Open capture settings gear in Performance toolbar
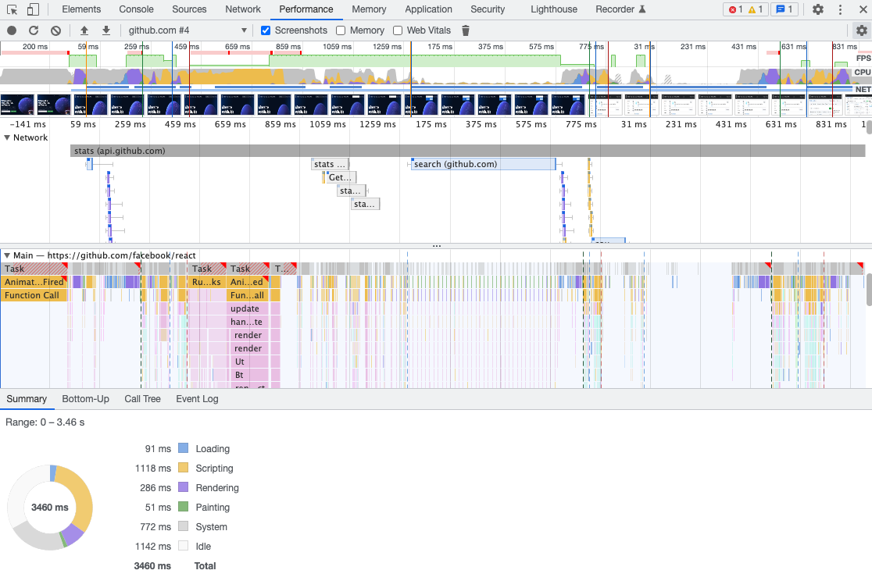The image size is (872, 588). 861,30
